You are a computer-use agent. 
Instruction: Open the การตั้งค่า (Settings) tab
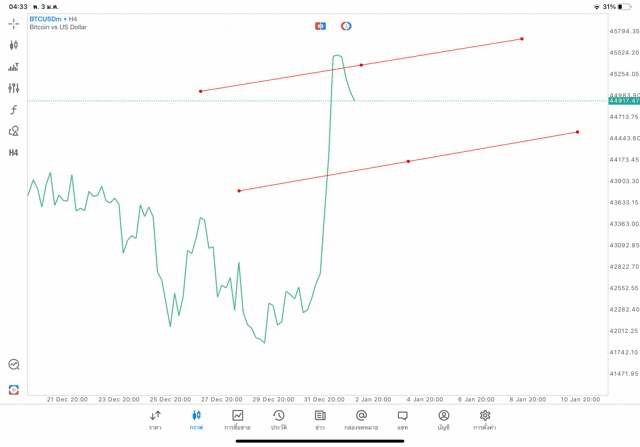pyautogui.click(x=485, y=419)
